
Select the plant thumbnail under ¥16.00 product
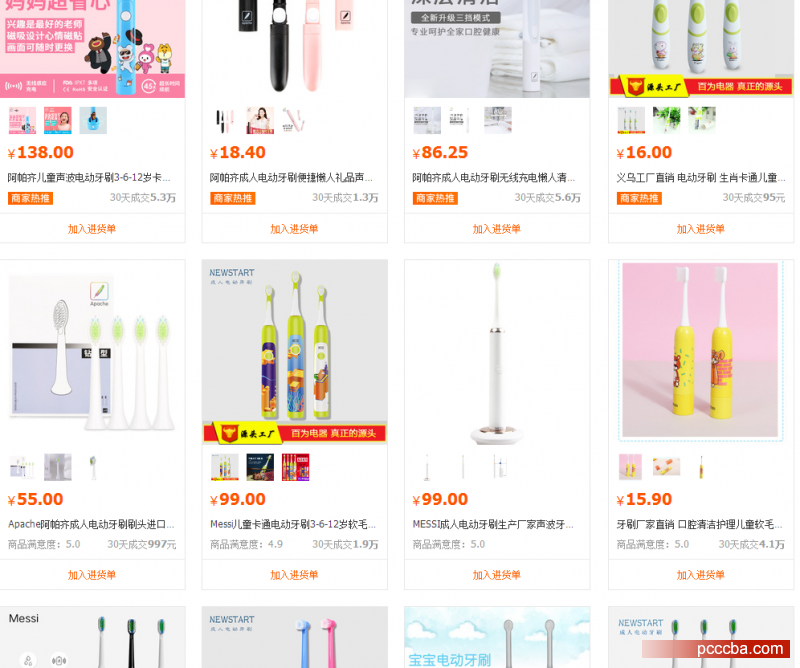[x=667, y=120]
